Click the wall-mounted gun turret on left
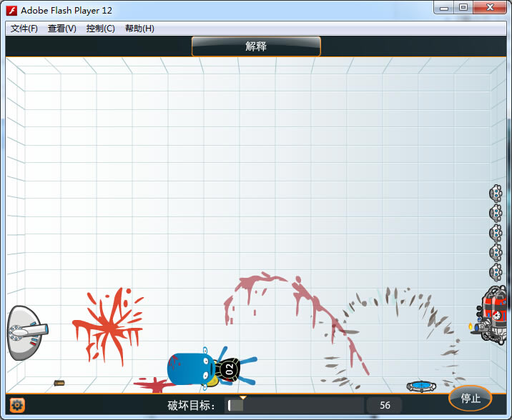Image resolution: width=512 pixels, height=420 pixels. click(x=26, y=331)
